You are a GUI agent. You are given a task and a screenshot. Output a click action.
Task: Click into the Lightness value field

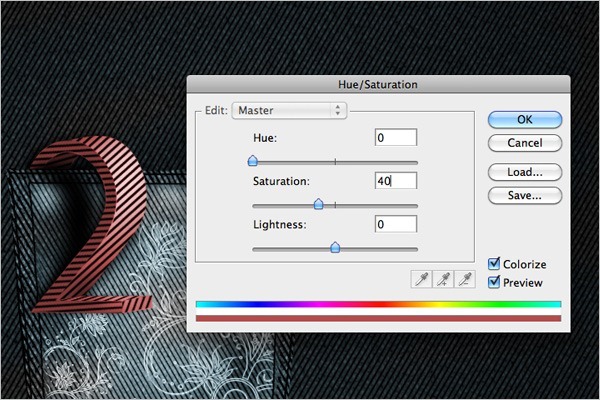(396, 224)
